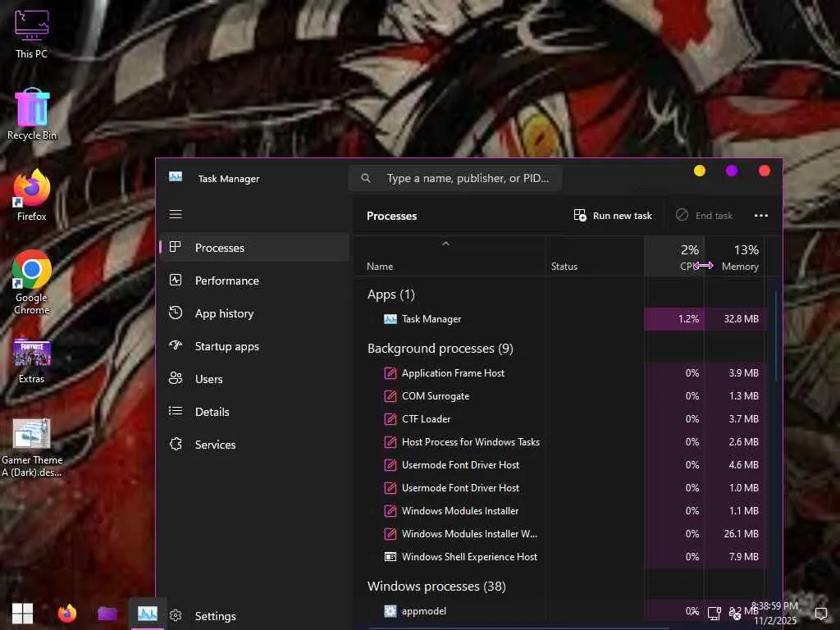Select the Application Frame Host process
This screenshot has height=630, width=840.
pyautogui.click(x=559, y=373)
